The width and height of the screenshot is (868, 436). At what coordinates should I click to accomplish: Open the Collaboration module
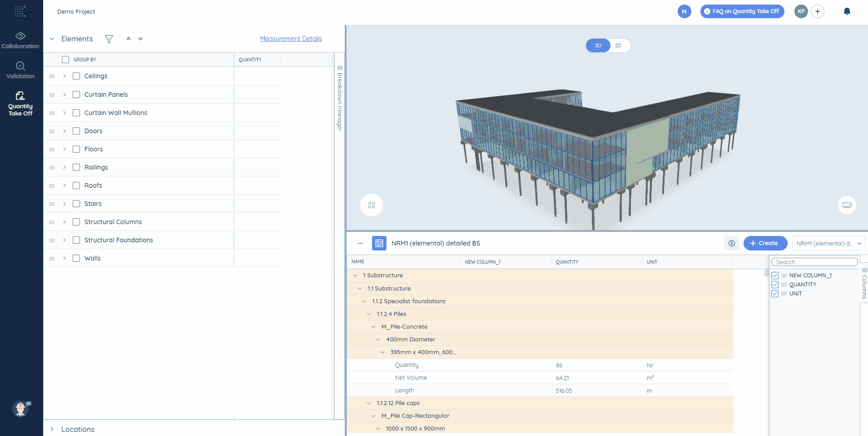20,40
